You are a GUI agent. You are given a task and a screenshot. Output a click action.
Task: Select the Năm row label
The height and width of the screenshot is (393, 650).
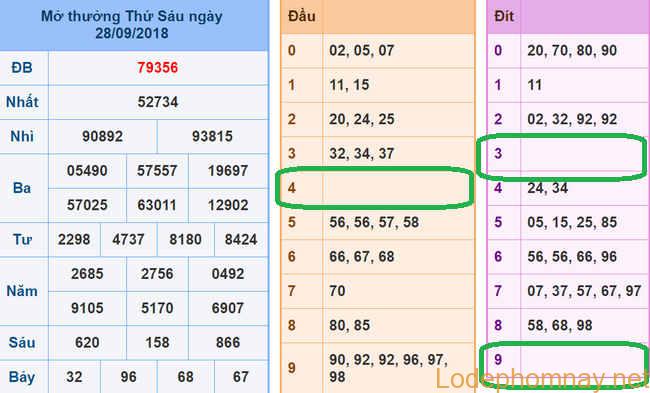22,291
